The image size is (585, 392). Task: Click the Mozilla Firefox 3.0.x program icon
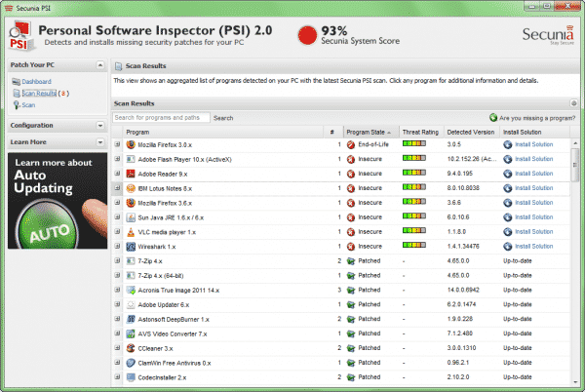pos(131,144)
